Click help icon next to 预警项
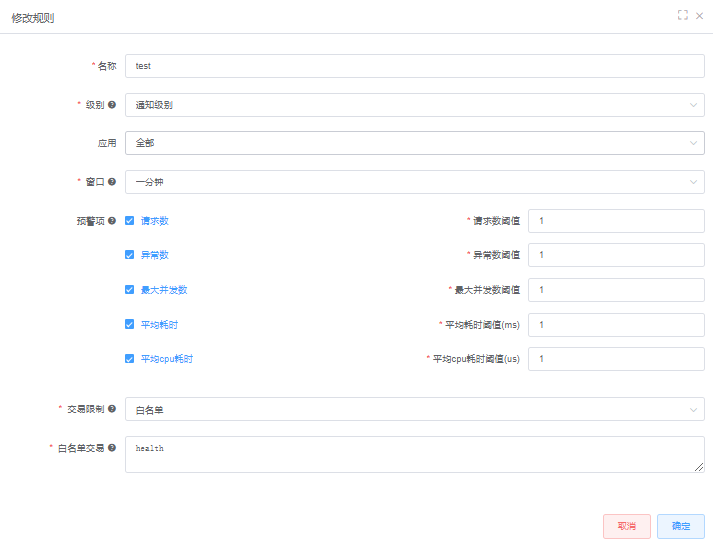 pos(112,221)
